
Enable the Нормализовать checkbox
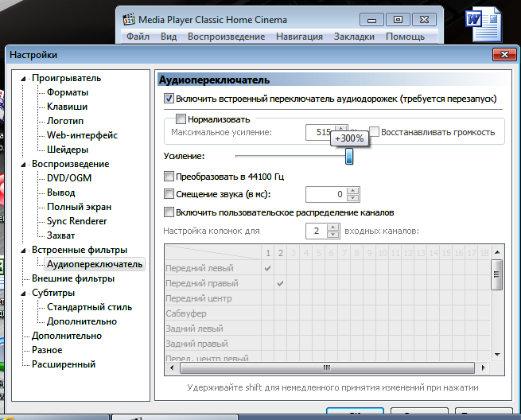[x=181, y=119]
